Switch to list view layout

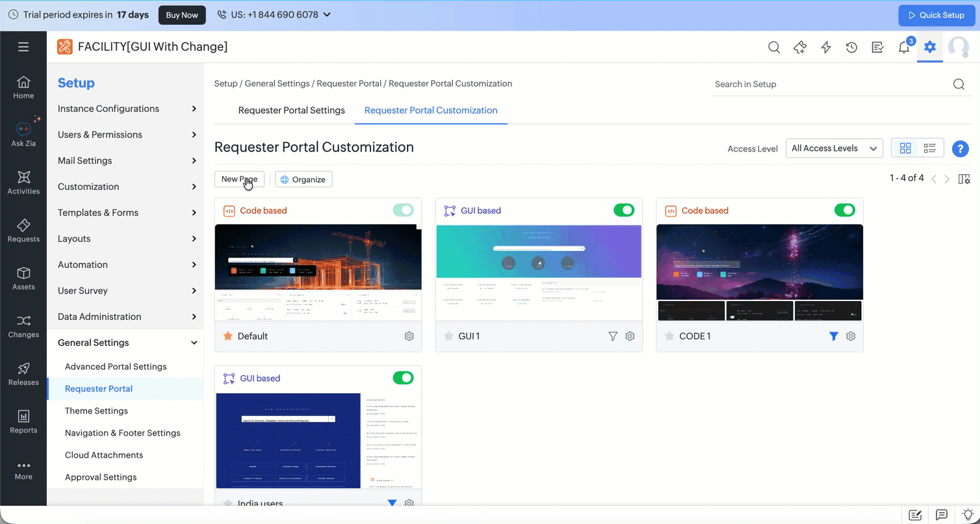(x=929, y=148)
